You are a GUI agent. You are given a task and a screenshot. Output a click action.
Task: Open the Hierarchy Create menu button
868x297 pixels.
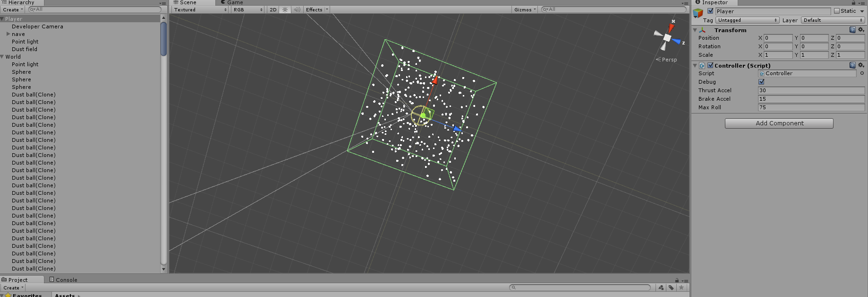pyautogui.click(x=13, y=9)
